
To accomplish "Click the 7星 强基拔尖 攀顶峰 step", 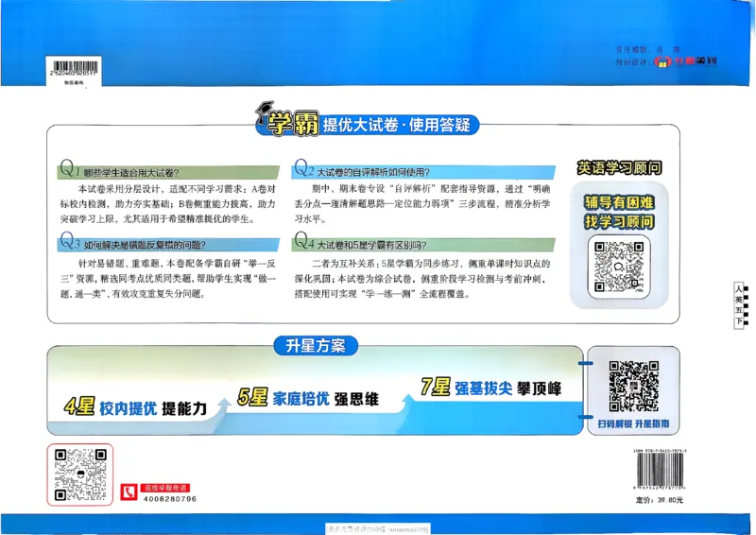I will 490,388.
